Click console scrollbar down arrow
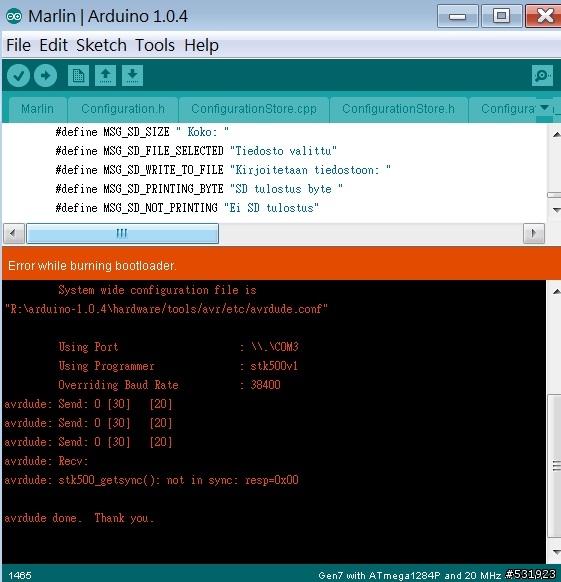Viewport: 561px width, 582px height. click(x=556, y=552)
